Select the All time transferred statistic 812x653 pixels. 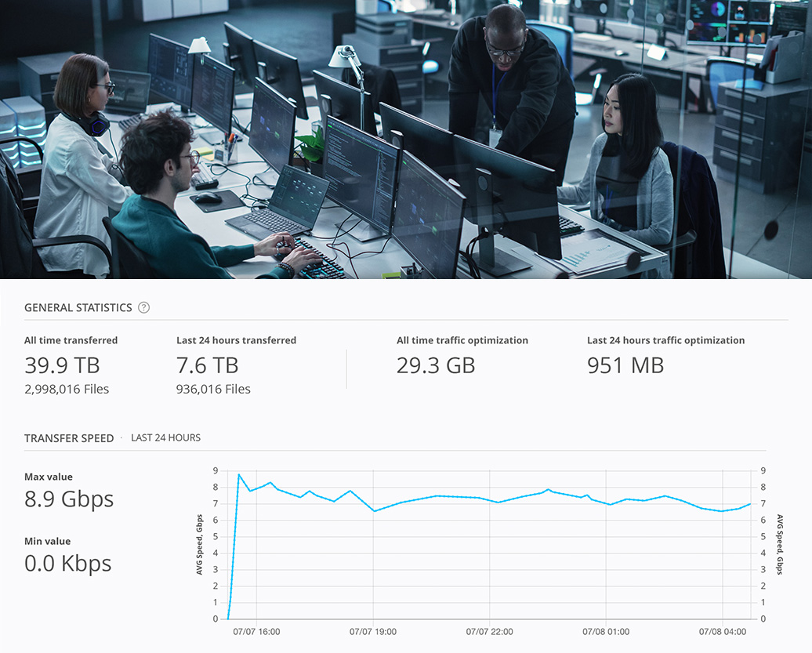(x=71, y=340)
